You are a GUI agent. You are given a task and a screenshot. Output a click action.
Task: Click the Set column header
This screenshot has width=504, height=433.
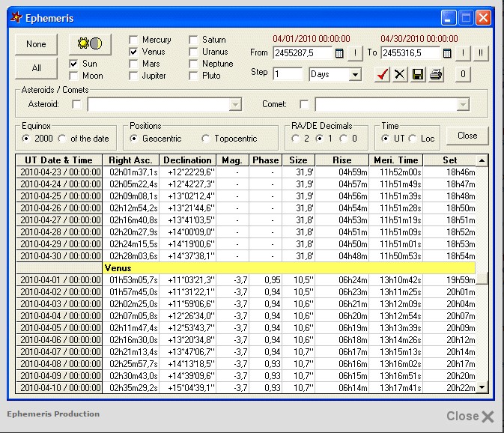tap(449, 160)
